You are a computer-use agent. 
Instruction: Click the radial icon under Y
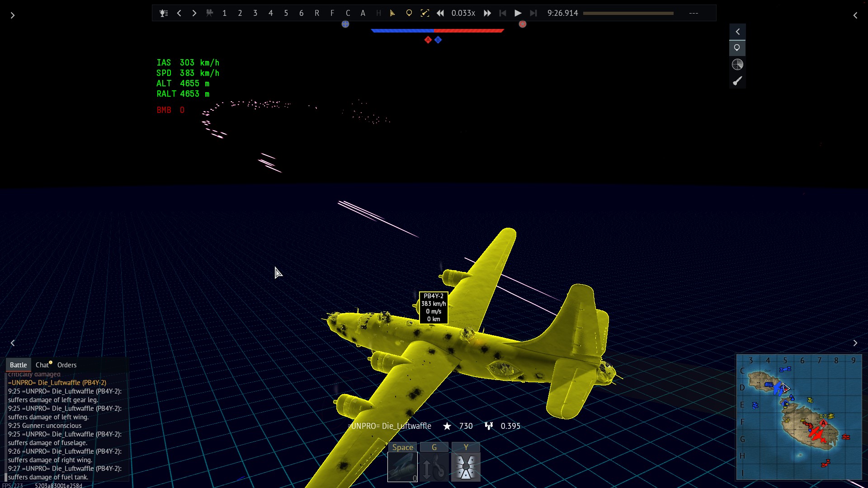(466, 467)
